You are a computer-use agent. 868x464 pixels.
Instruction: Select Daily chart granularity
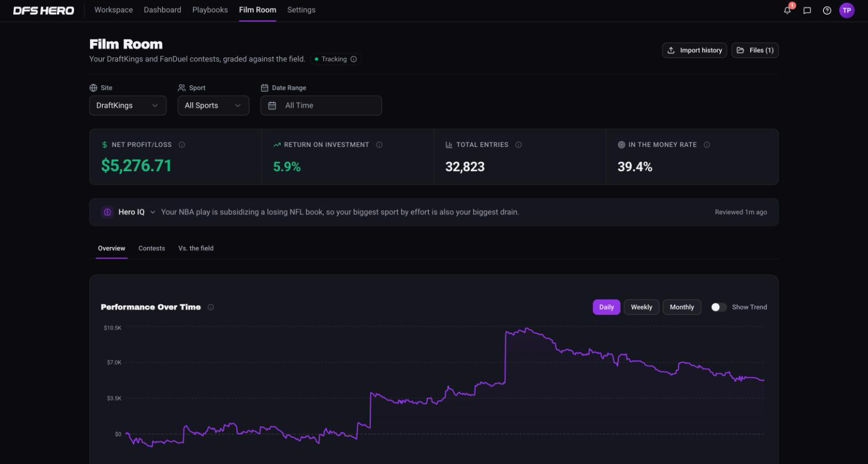click(606, 307)
